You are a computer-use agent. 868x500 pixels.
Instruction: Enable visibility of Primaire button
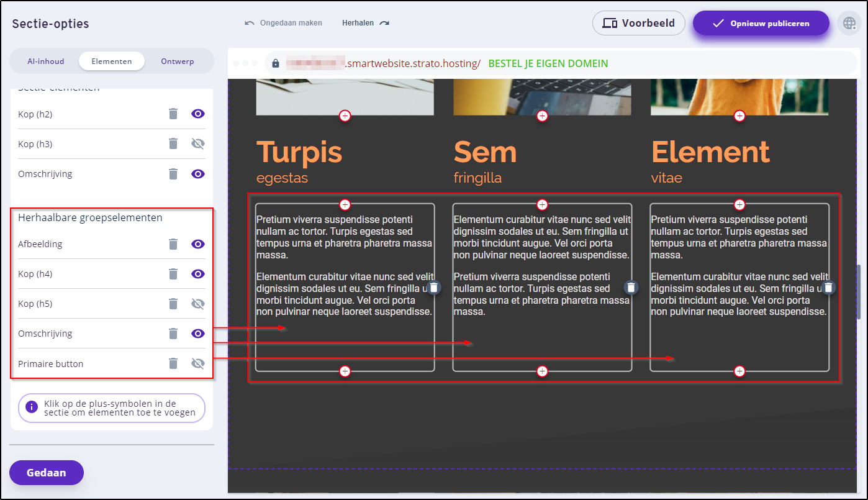(198, 363)
